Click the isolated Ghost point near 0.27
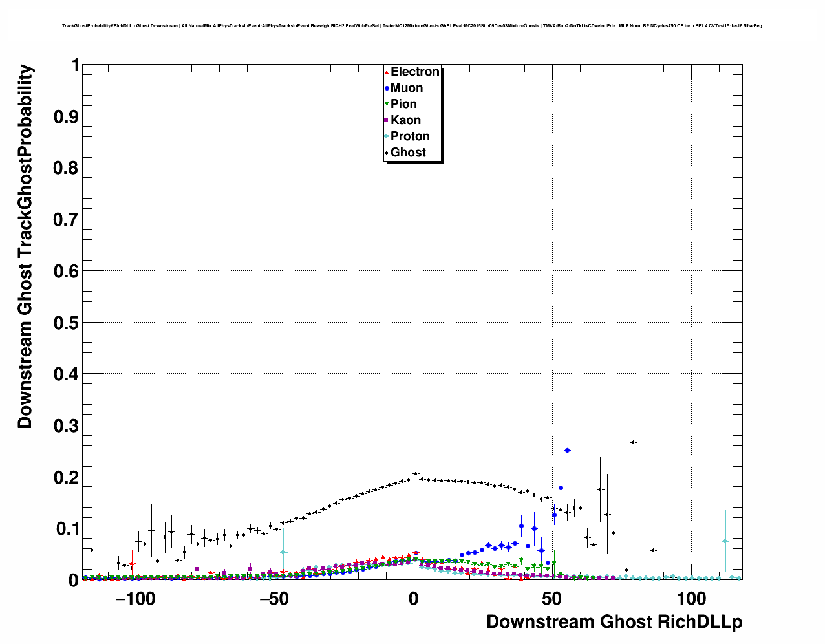 point(633,442)
